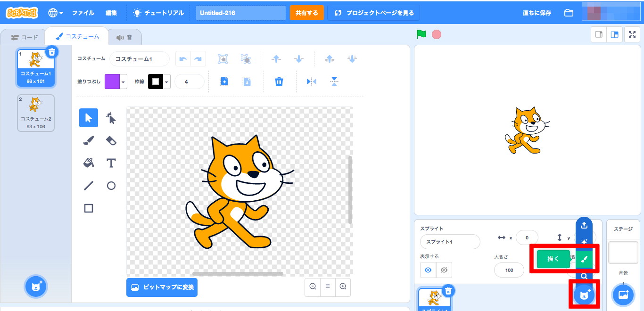This screenshot has height=311, width=644.
Task: Zoom out of the costume canvas
Action: coord(313,286)
